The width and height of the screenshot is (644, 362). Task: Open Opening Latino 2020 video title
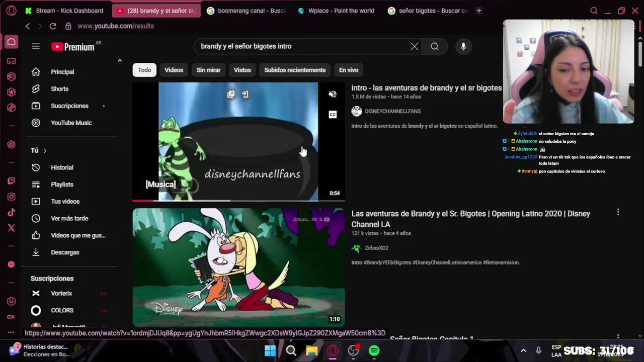click(470, 219)
